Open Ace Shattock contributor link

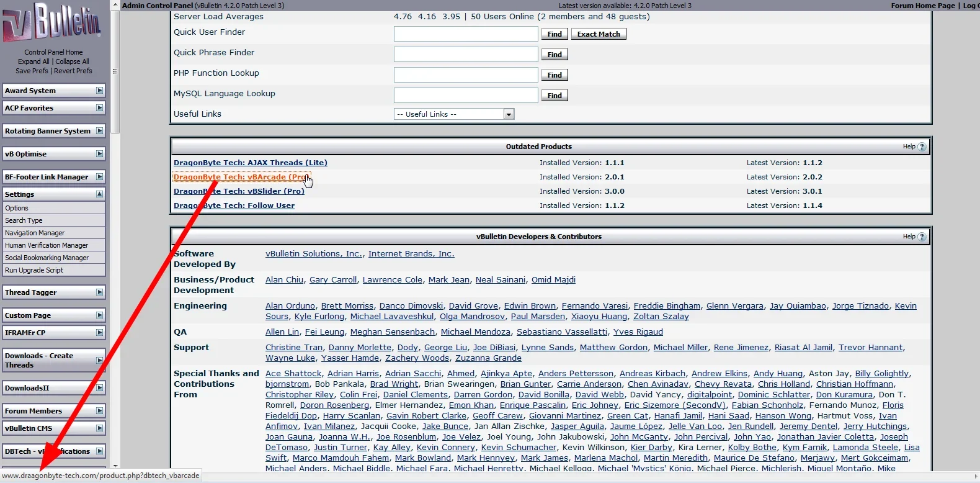coord(293,374)
